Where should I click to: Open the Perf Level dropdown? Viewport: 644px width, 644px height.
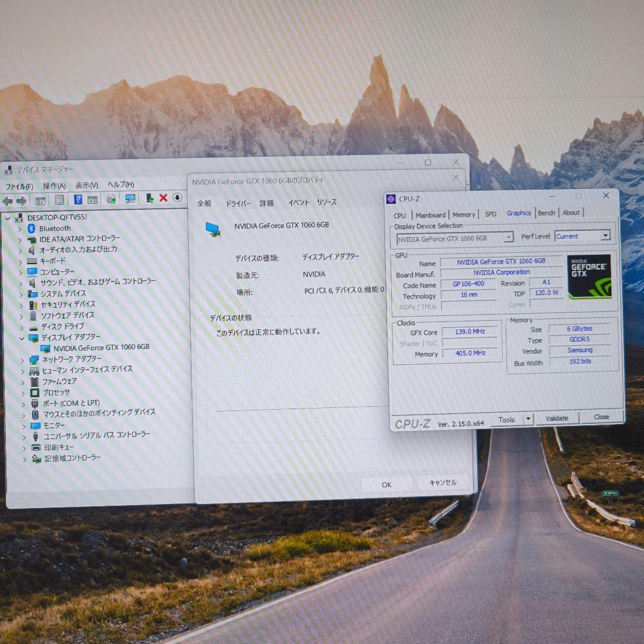tap(605, 236)
